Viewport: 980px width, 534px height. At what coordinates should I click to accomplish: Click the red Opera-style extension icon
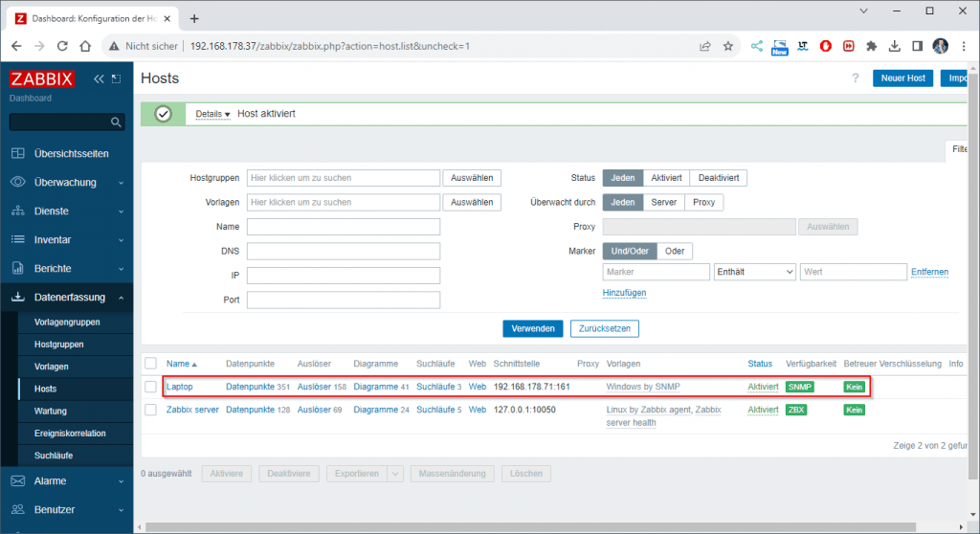[x=826, y=46]
